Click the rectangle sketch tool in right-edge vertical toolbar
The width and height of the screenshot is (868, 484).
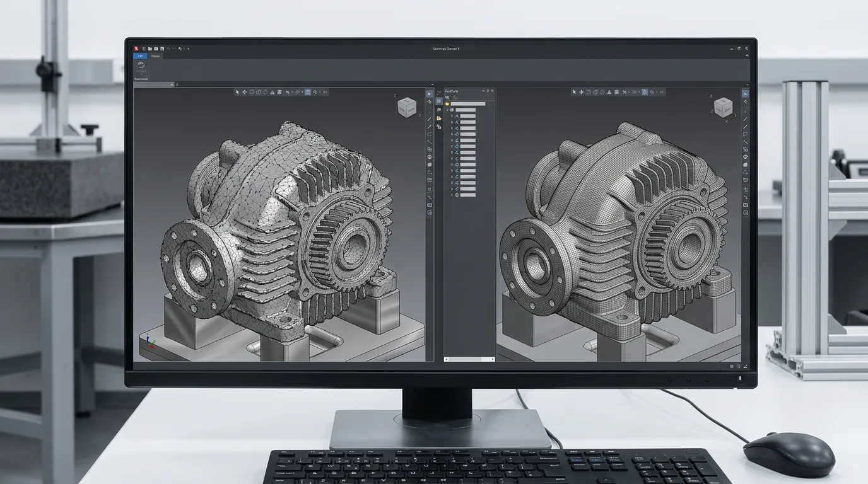745,134
